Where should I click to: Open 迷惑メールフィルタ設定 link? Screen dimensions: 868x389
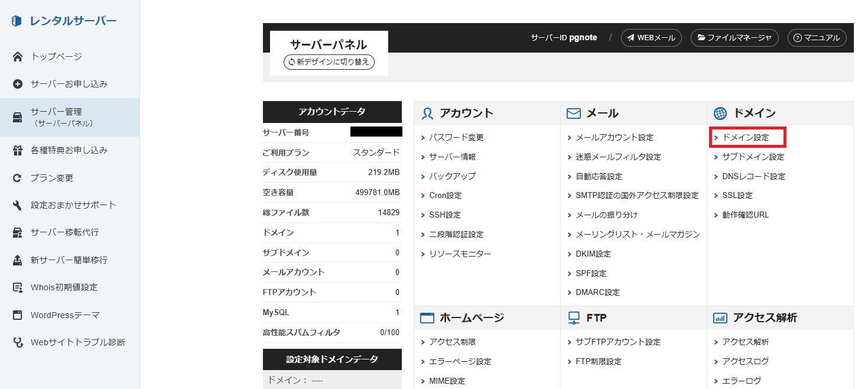(x=618, y=157)
